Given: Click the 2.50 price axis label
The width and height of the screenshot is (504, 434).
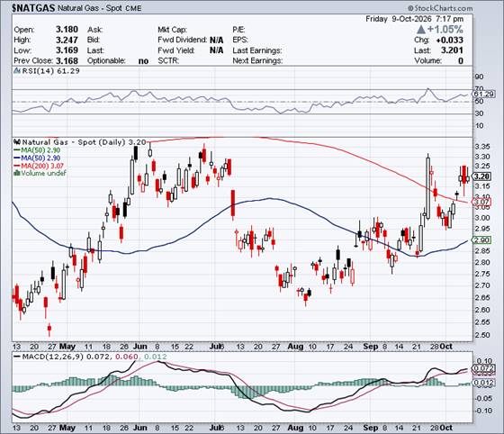Looking at the screenshot, I should 482,335.
